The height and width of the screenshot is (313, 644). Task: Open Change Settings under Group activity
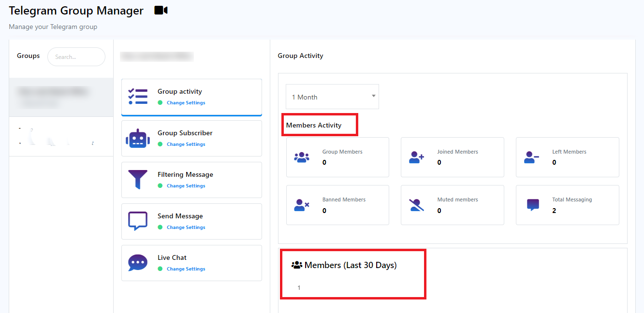[186, 103]
